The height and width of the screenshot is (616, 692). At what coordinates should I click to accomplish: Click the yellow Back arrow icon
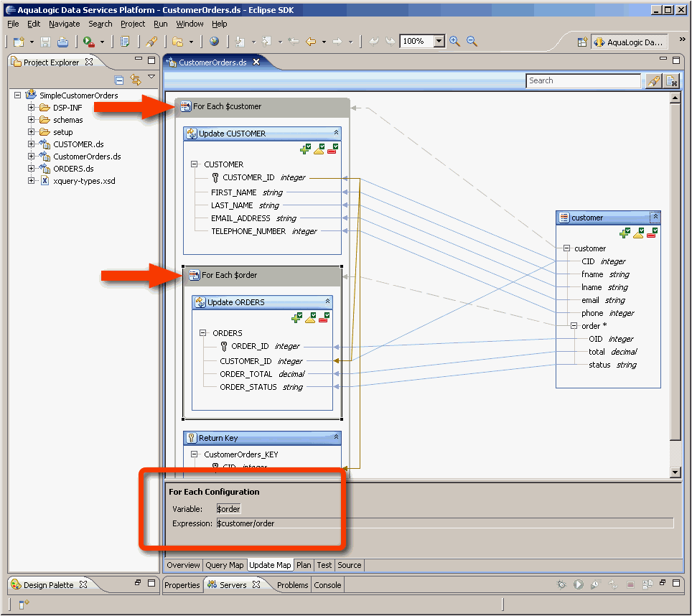311,42
